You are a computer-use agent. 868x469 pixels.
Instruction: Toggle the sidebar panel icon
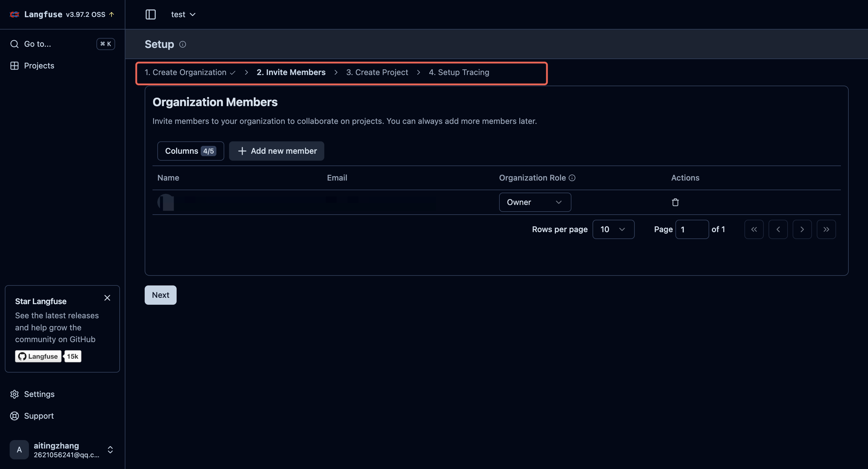click(x=150, y=14)
